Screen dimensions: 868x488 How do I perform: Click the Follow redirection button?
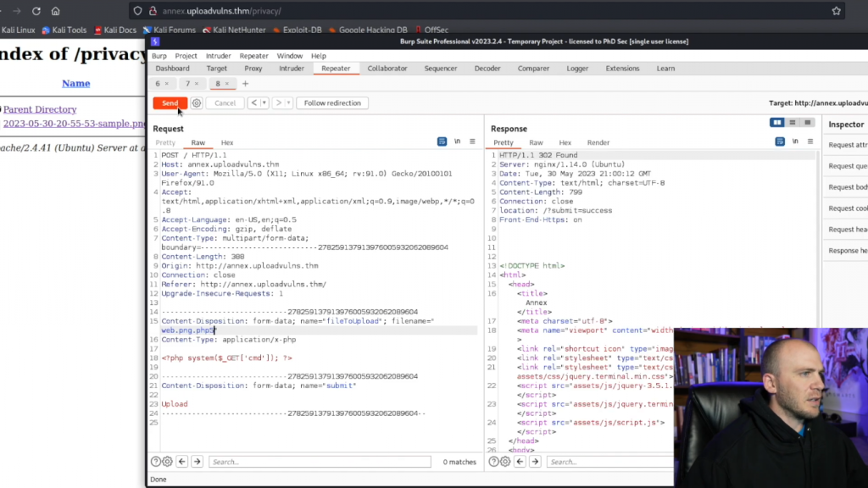(332, 103)
